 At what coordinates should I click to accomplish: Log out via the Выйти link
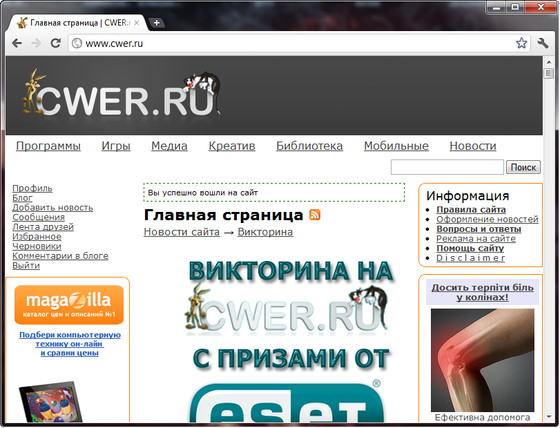[26, 265]
